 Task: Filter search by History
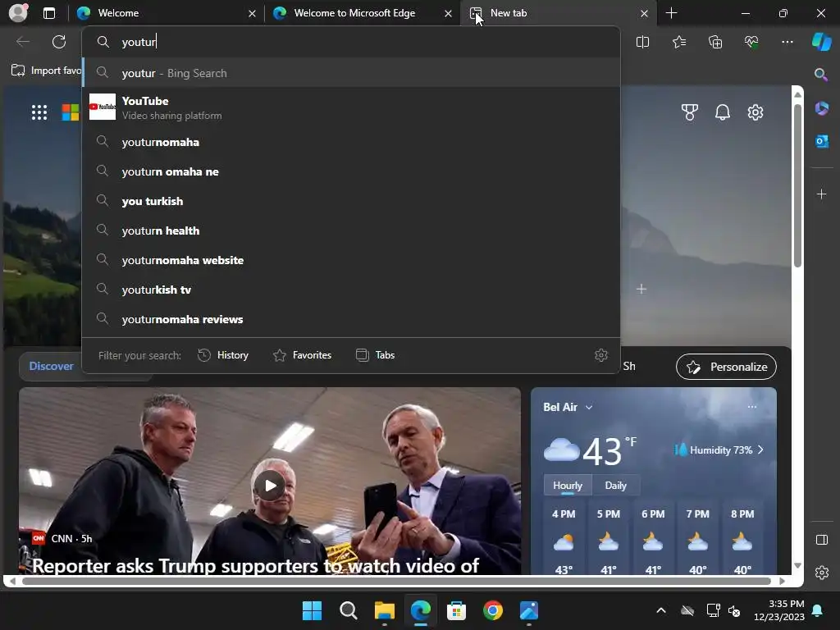click(223, 355)
